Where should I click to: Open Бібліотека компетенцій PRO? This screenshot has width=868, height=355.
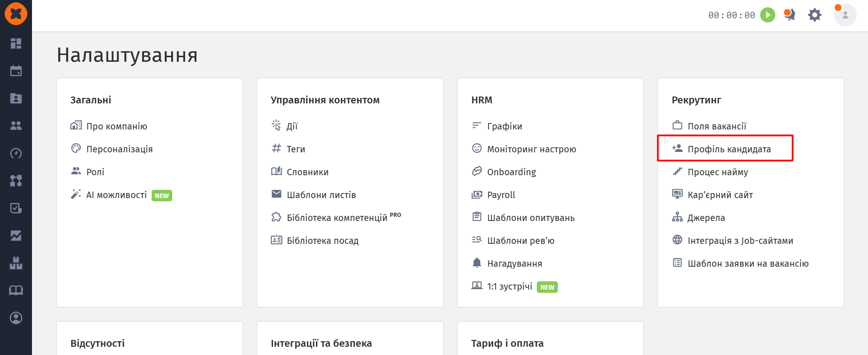(336, 217)
